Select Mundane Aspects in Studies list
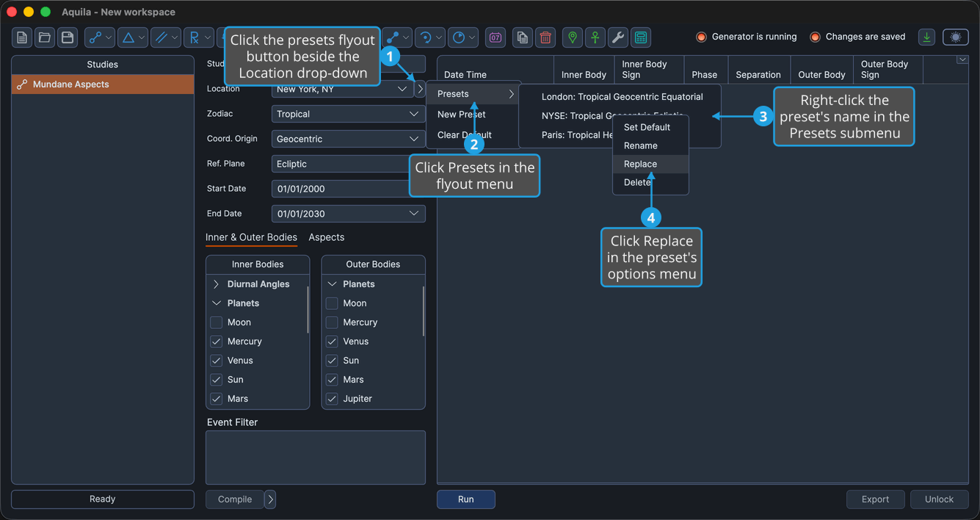 click(x=103, y=84)
